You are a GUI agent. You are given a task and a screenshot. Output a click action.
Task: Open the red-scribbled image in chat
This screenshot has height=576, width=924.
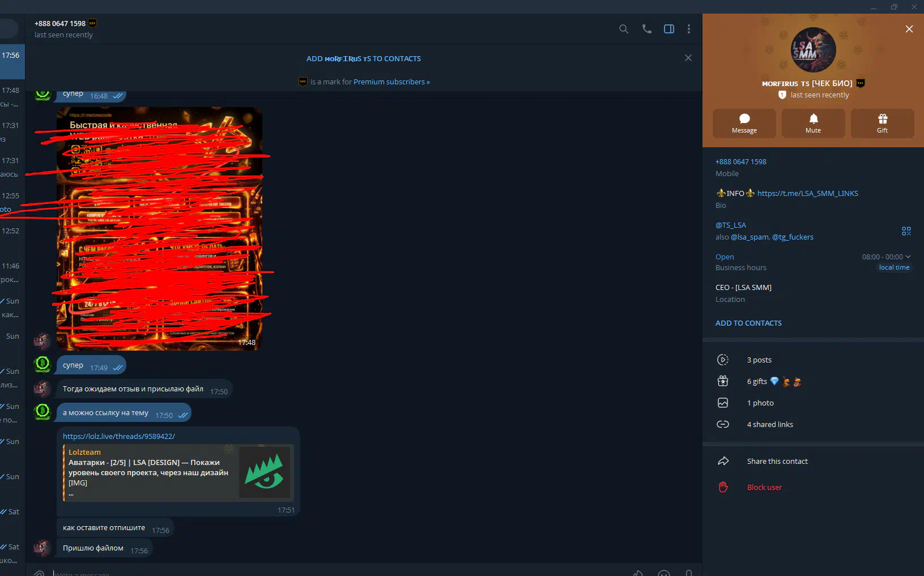click(159, 229)
